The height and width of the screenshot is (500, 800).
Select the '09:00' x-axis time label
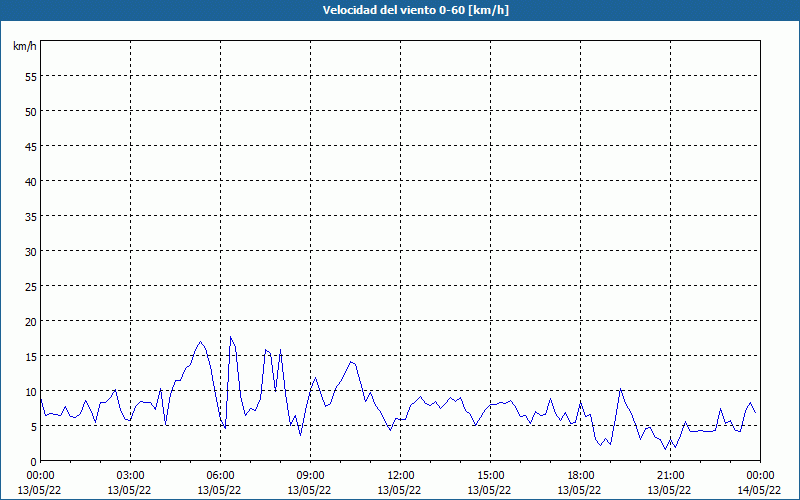[x=310, y=476]
